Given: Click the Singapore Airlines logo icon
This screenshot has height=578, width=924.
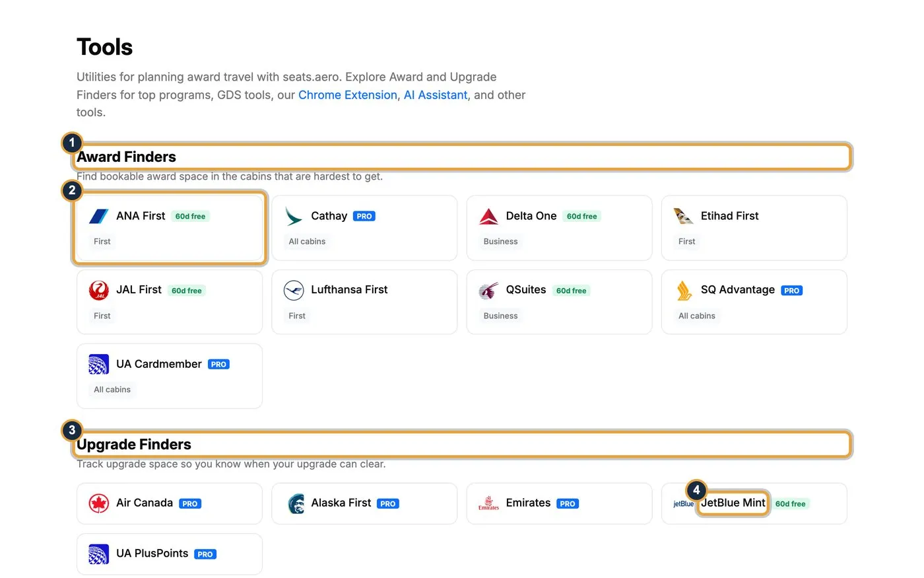Looking at the screenshot, I should tap(684, 290).
